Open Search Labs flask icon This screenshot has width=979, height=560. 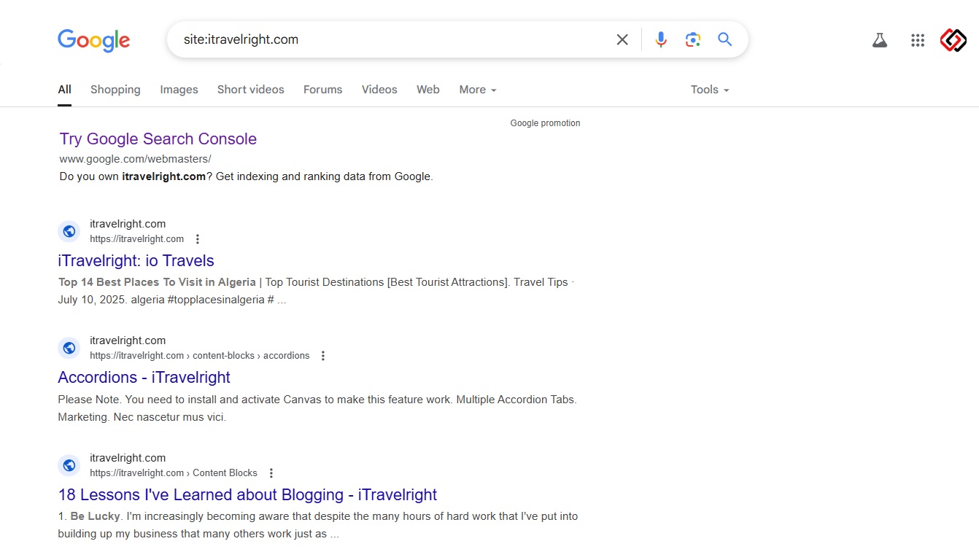point(880,41)
